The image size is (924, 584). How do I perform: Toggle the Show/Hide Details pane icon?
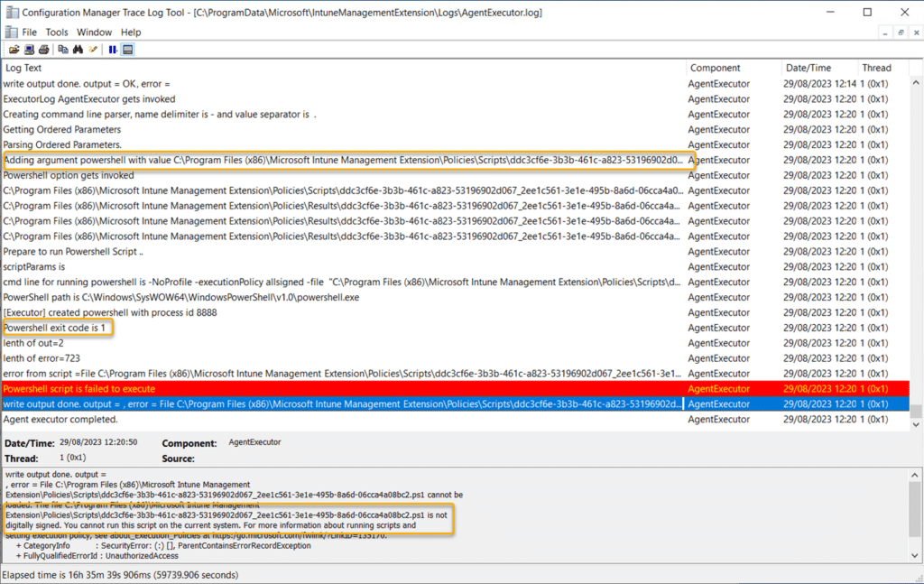coord(128,50)
